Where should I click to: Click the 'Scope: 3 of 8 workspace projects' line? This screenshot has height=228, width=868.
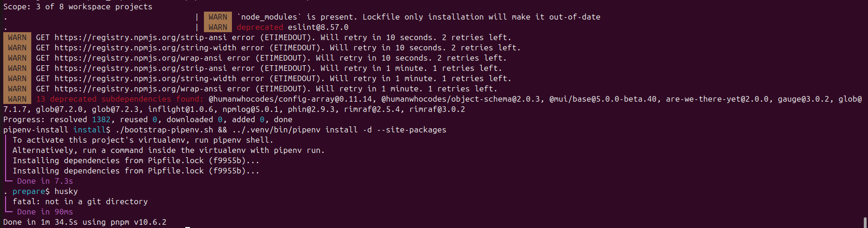(x=78, y=7)
